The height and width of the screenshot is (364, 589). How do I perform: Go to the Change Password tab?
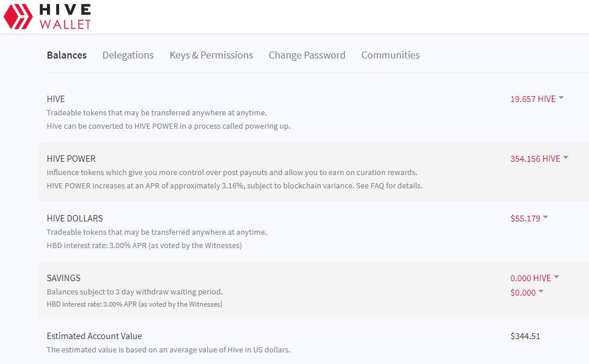pos(307,55)
